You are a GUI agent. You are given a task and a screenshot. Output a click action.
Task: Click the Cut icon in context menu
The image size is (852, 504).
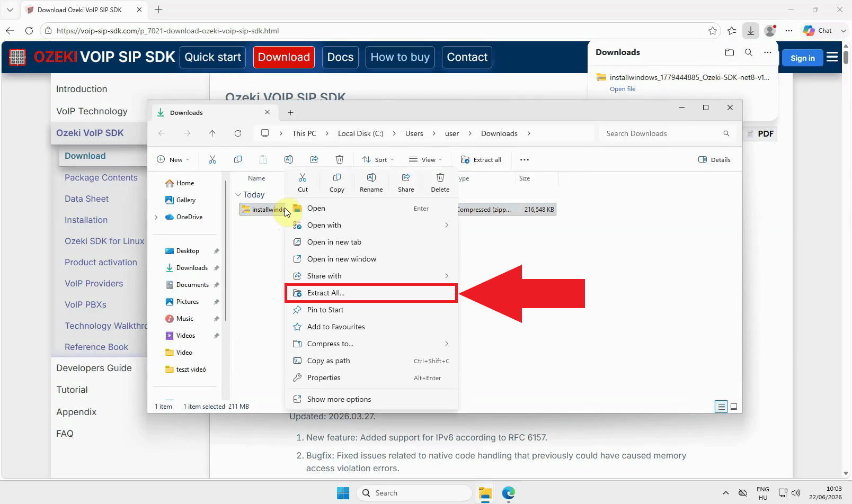click(x=303, y=177)
